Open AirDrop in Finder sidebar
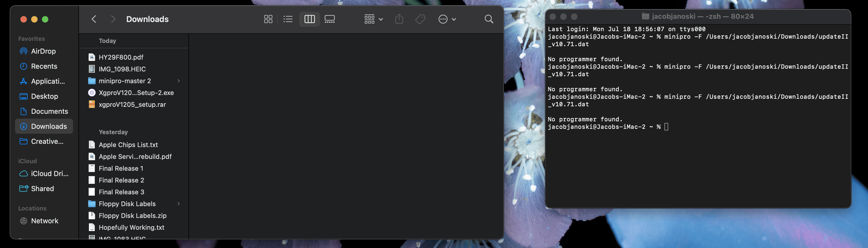 pyautogui.click(x=44, y=51)
